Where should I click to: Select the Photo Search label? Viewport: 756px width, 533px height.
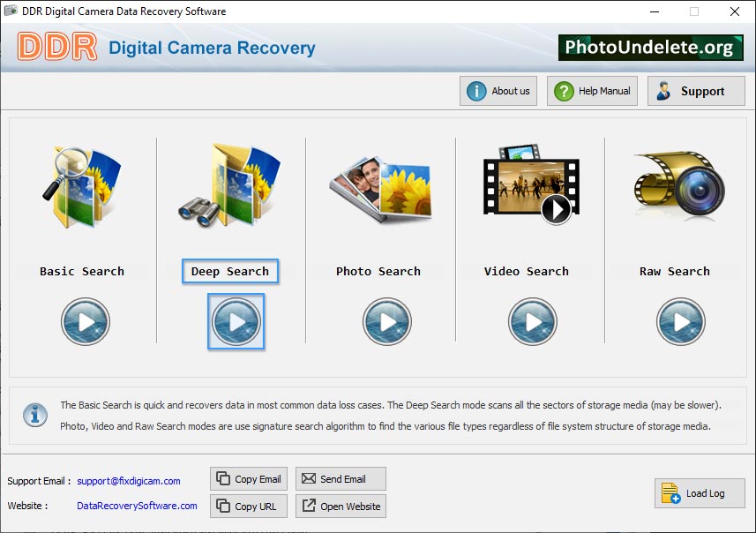[378, 272]
